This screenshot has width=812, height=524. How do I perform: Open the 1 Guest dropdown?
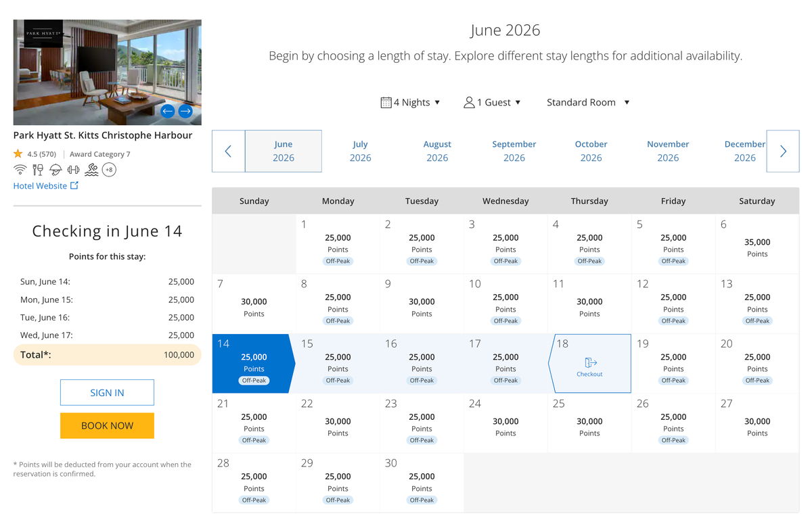click(494, 102)
